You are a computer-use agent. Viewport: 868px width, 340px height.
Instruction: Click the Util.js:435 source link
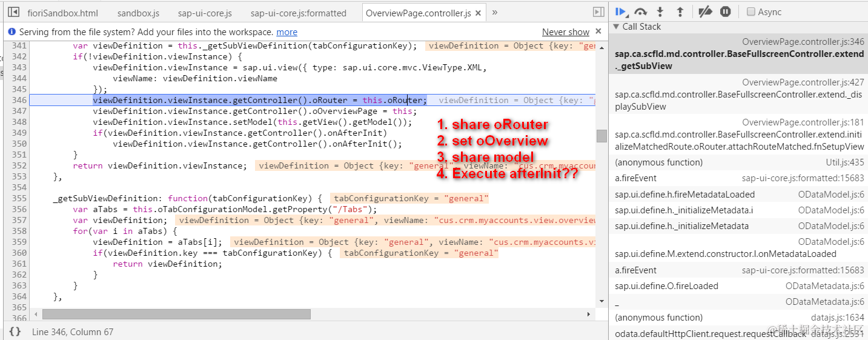pyautogui.click(x=845, y=162)
